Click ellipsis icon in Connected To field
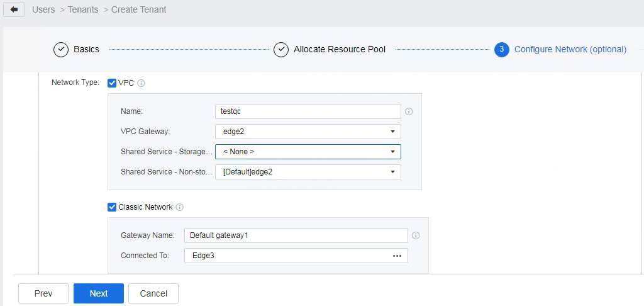The image size is (644, 306). [x=397, y=256]
